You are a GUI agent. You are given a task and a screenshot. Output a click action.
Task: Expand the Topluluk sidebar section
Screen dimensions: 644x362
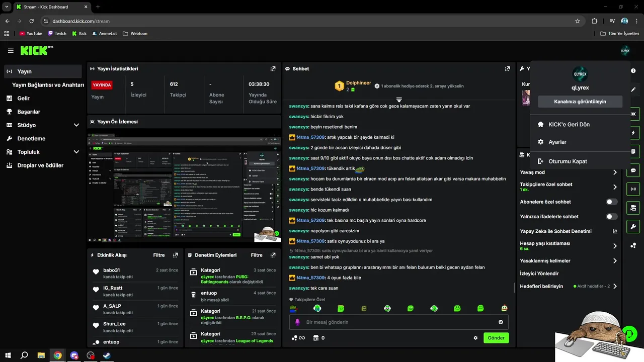click(76, 152)
